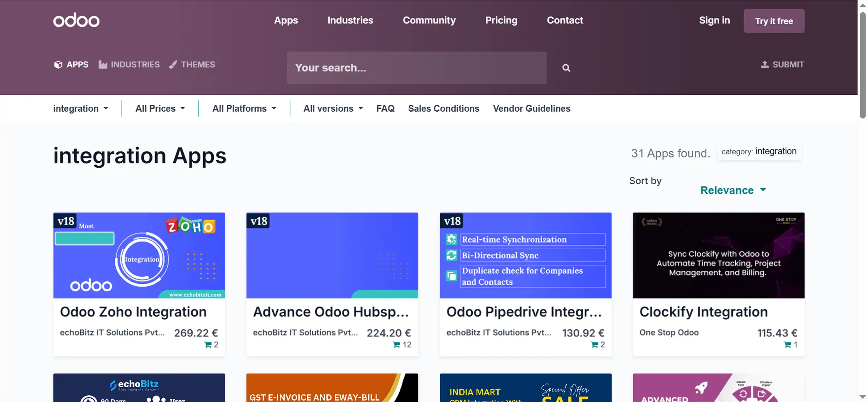Viewport: 868px width, 402px height.
Task: Expand the integration category dropdown
Action: point(81,108)
